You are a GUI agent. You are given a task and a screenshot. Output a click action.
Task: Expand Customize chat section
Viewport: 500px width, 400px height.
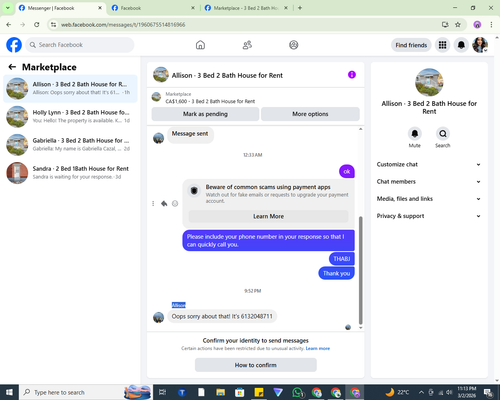coord(429,164)
